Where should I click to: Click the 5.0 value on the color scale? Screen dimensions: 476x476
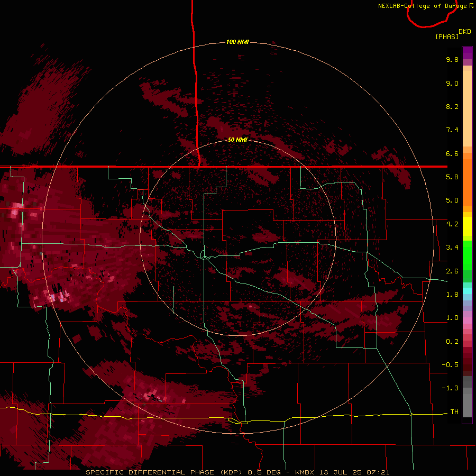click(x=452, y=200)
